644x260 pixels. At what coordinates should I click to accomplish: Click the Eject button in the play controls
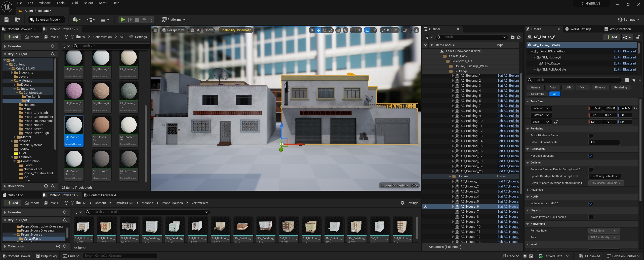[x=144, y=19]
